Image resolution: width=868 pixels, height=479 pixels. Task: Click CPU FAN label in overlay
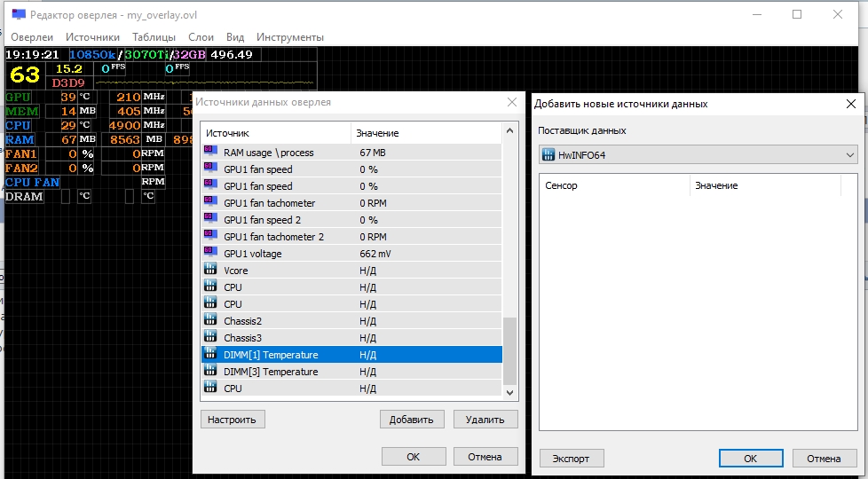pyautogui.click(x=32, y=182)
